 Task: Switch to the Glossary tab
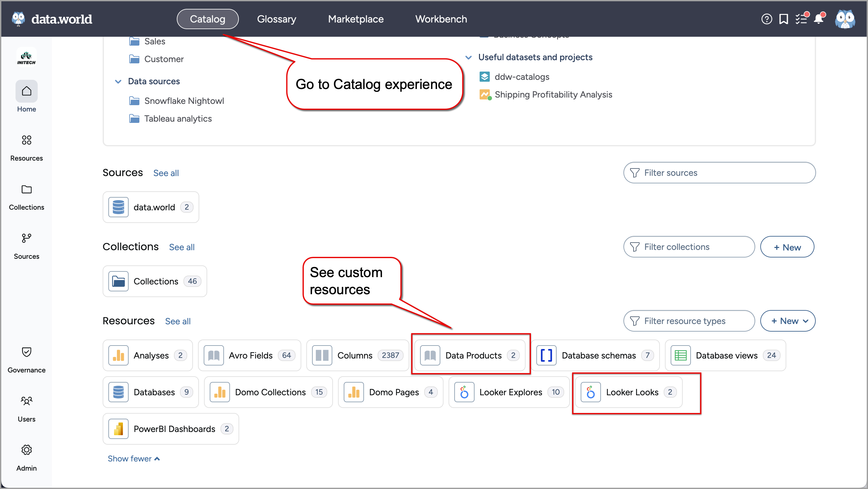tap(276, 19)
